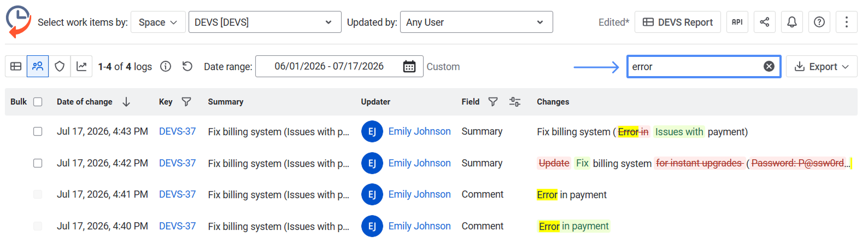The height and width of the screenshot is (248, 868).
Task: Click summary text in the 4:43 PM row
Action: point(278,132)
